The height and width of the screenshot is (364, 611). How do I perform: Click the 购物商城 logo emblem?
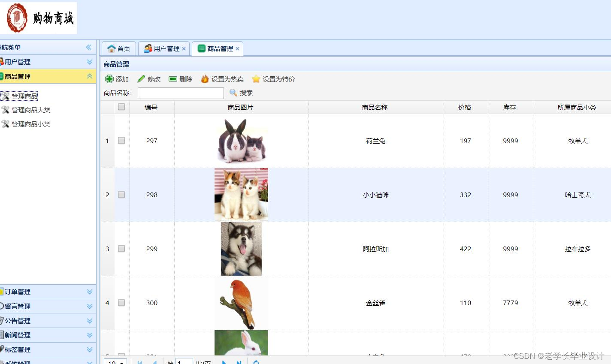click(x=17, y=18)
